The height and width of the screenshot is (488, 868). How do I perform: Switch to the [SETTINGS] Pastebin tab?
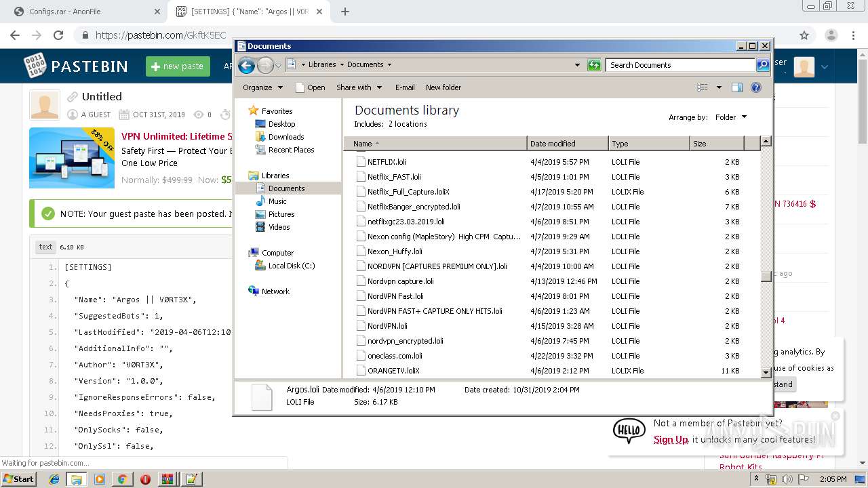pos(249,12)
